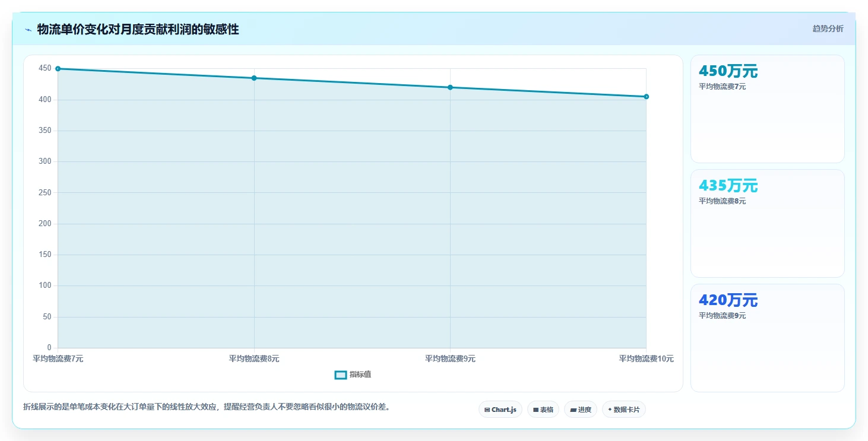Click the description text about 折线展示
The image size is (868, 441).
(x=207, y=407)
